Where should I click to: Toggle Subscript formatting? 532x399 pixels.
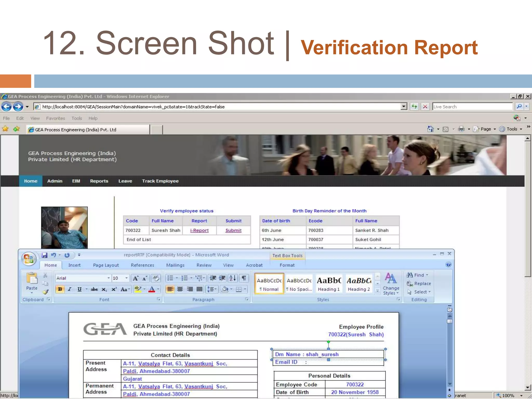(x=104, y=289)
